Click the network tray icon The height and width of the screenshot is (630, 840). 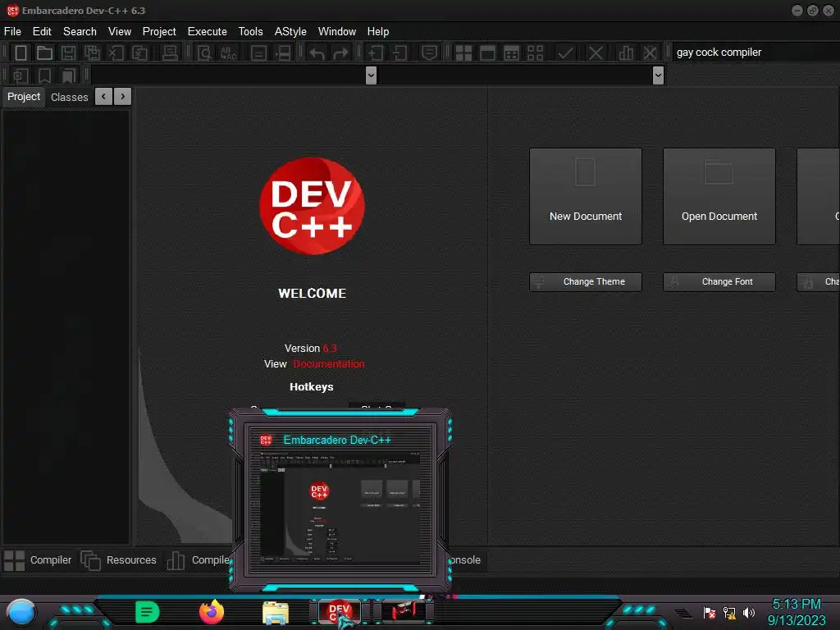[729, 612]
